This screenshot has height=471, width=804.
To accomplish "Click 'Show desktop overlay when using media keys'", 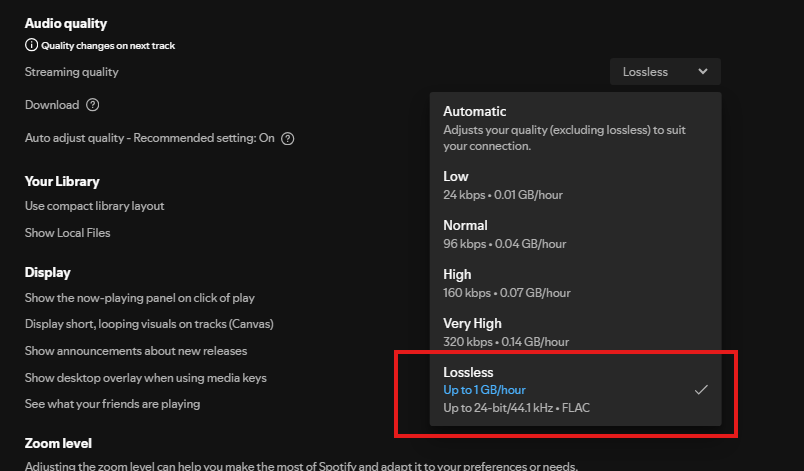I will 146,378.
